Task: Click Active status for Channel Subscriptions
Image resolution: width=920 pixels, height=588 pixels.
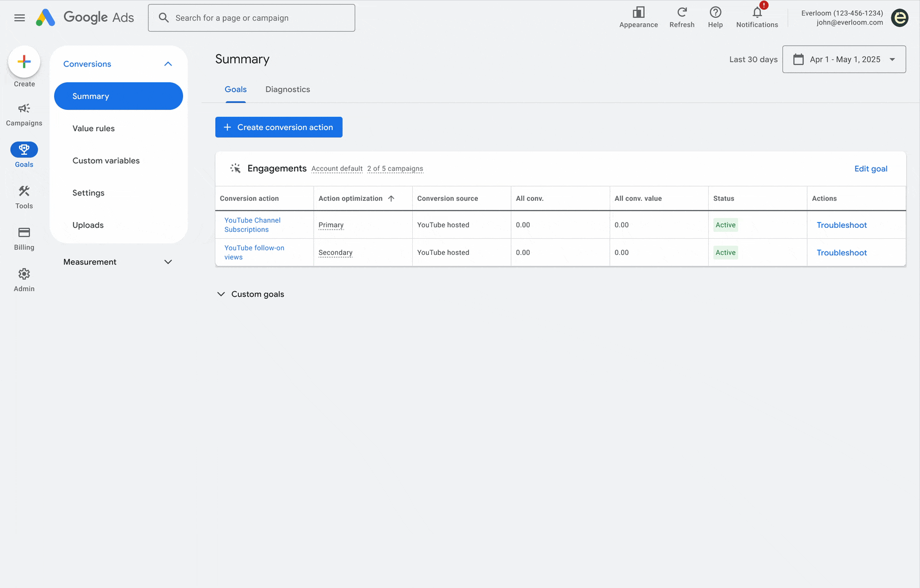Action: click(x=725, y=225)
